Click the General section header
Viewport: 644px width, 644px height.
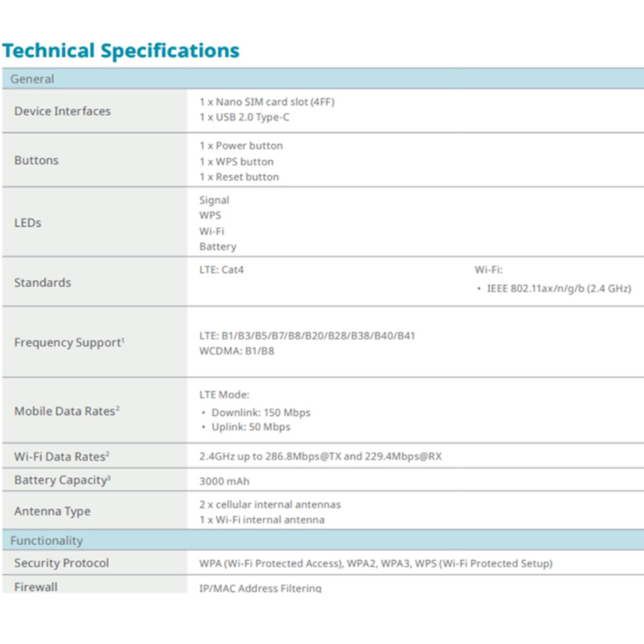pyautogui.click(x=32, y=79)
